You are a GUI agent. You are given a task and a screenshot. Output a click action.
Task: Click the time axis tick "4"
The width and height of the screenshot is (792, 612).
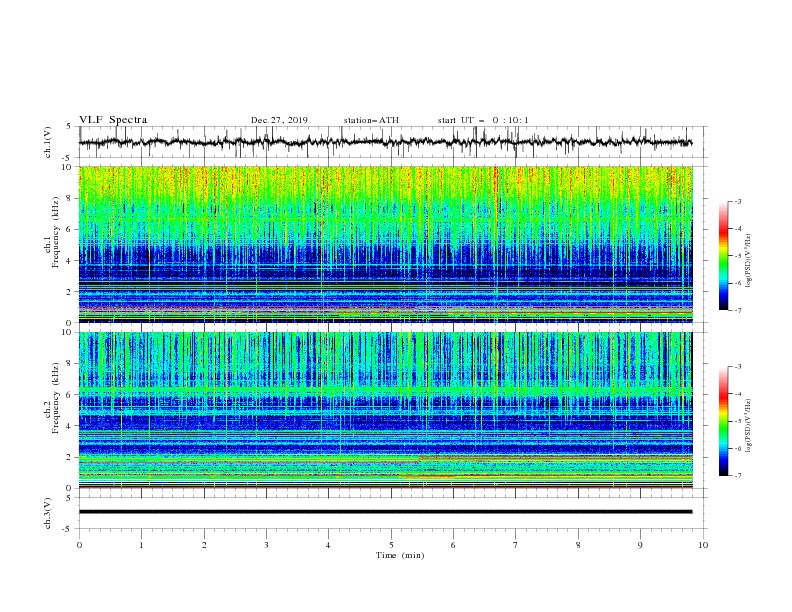coord(328,545)
